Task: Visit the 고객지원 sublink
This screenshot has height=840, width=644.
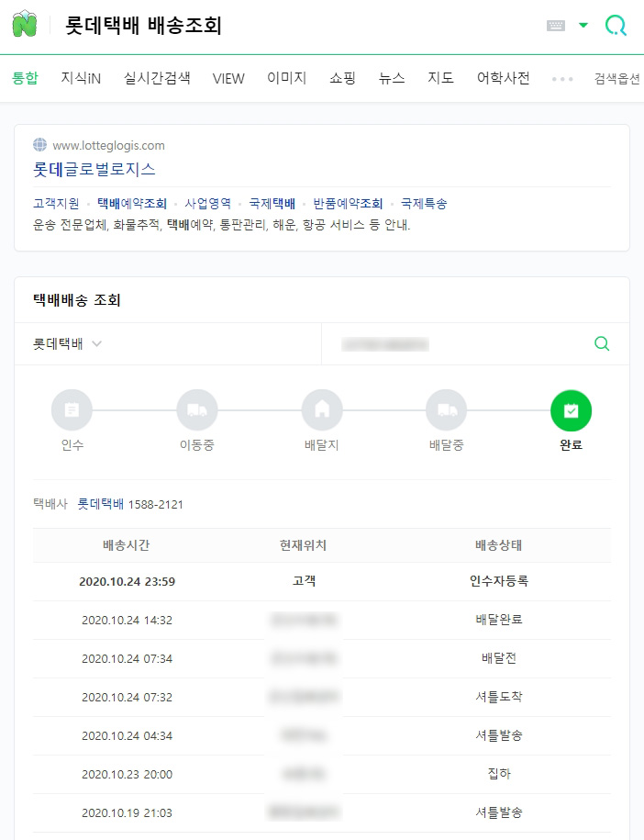Action: click(56, 204)
